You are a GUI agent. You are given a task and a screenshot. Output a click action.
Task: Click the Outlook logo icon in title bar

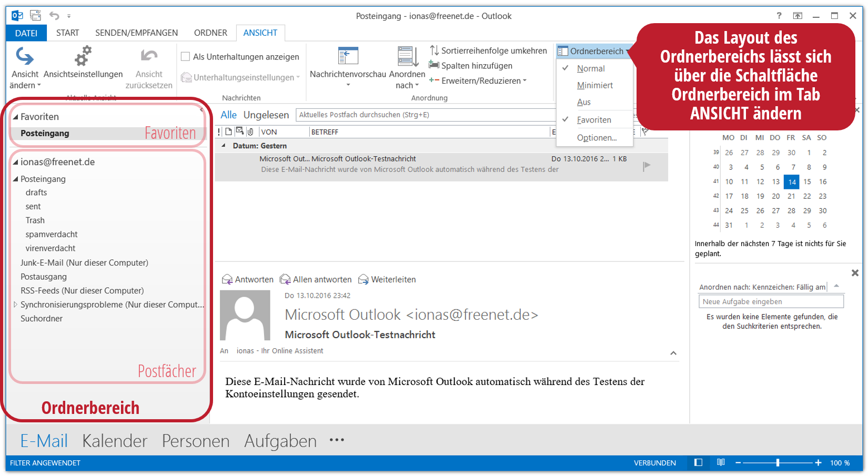point(17,16)
